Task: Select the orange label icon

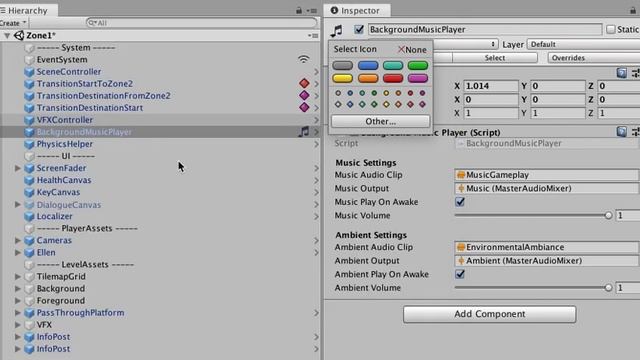Action: [x=368, y=78]
